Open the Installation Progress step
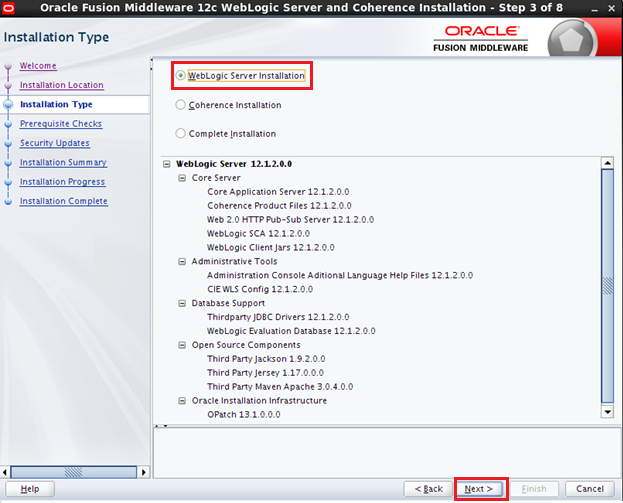The image size is (623, 503). tap(62, 182)
